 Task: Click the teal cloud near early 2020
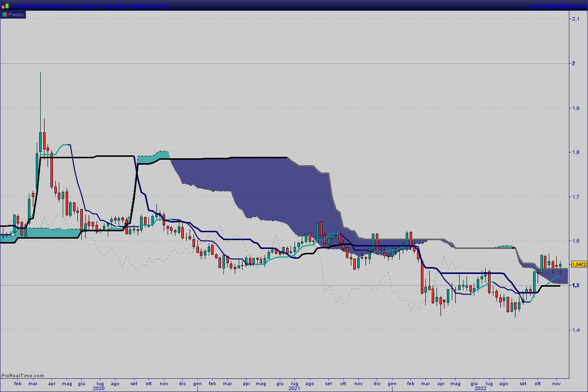point(49,233)
